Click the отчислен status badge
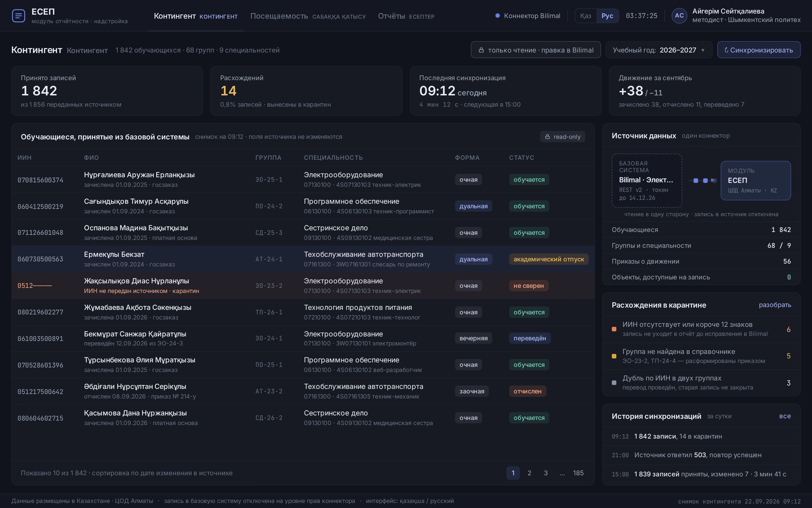Screen dimensions: 812x508 [528, 391]
